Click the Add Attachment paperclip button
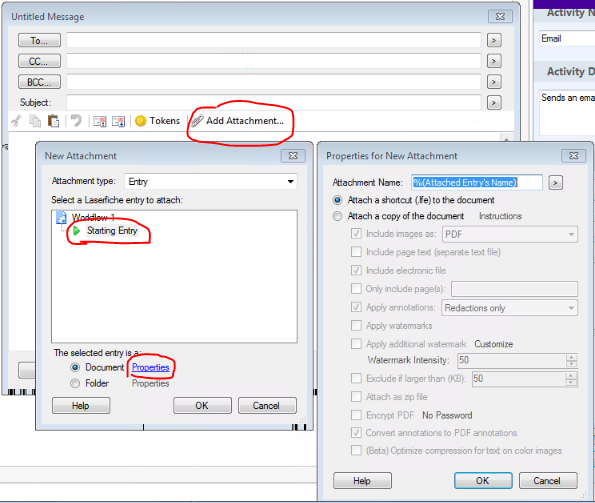 [x=239, y=121]
